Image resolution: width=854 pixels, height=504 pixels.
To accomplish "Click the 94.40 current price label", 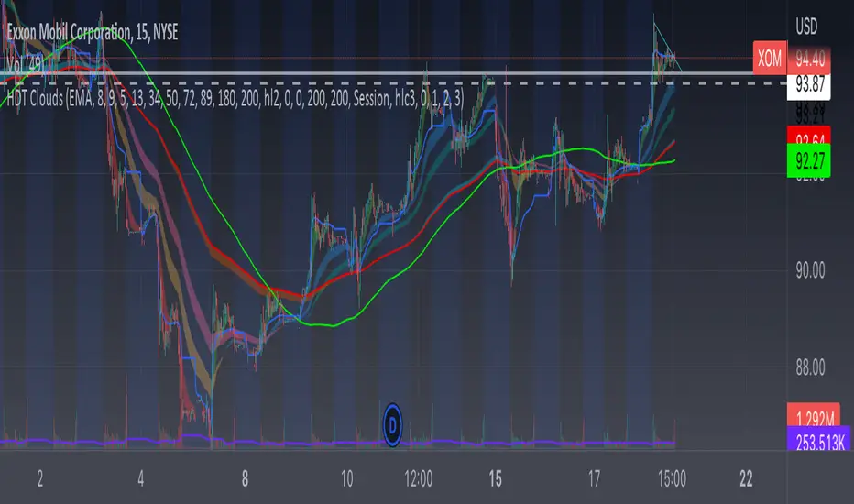I will click(x=810, y=59).
